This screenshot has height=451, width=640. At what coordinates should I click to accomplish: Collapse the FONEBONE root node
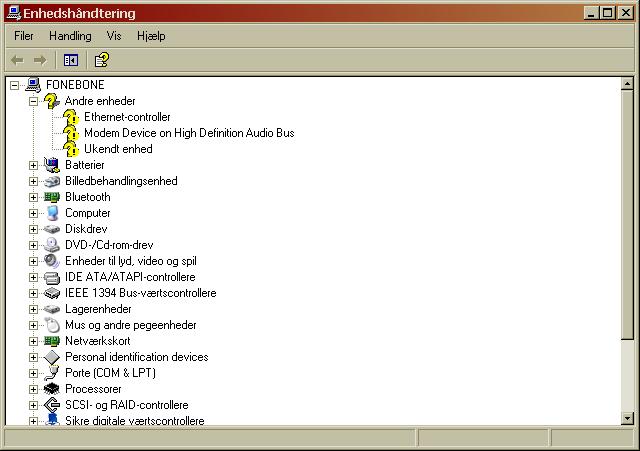click(14, 85)
